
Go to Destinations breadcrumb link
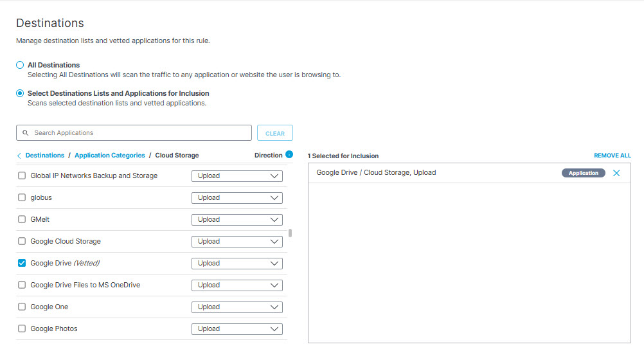[x=45, y=156]
